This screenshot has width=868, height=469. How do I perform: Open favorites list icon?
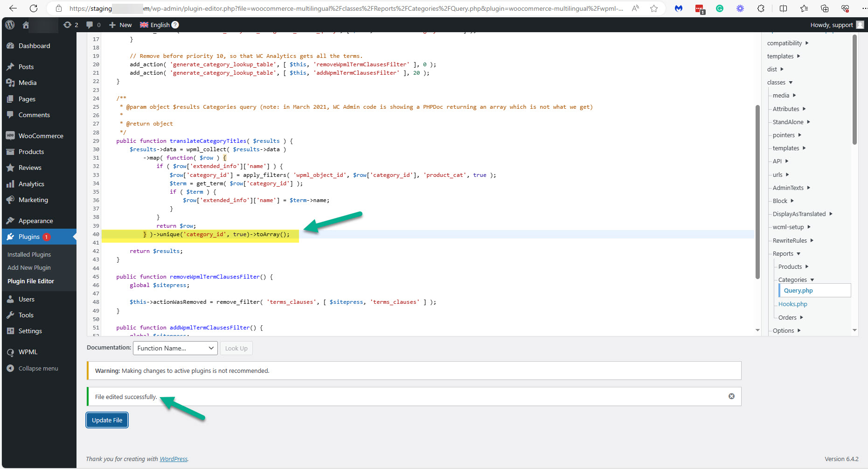pyautogui.click(x=804, y=8)
